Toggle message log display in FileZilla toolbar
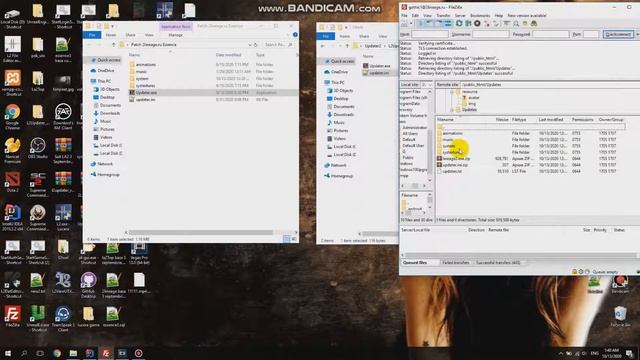 click(420, 23)
